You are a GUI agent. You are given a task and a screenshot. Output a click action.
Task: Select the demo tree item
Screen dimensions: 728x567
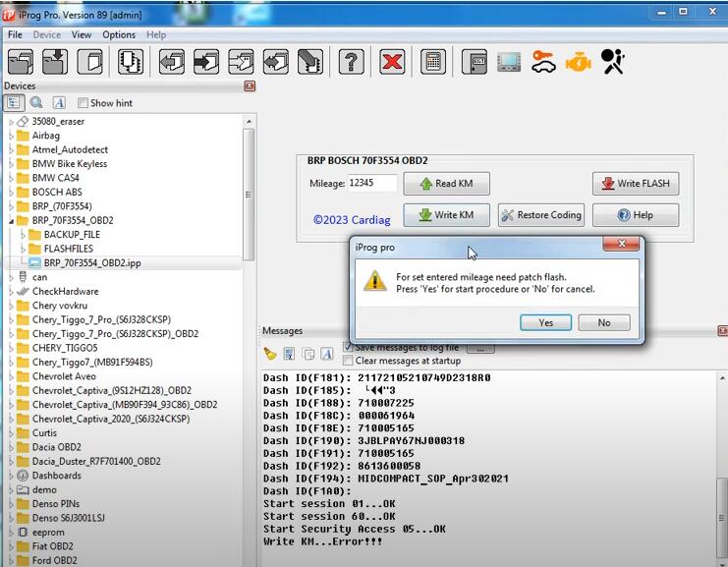(44, 490)
